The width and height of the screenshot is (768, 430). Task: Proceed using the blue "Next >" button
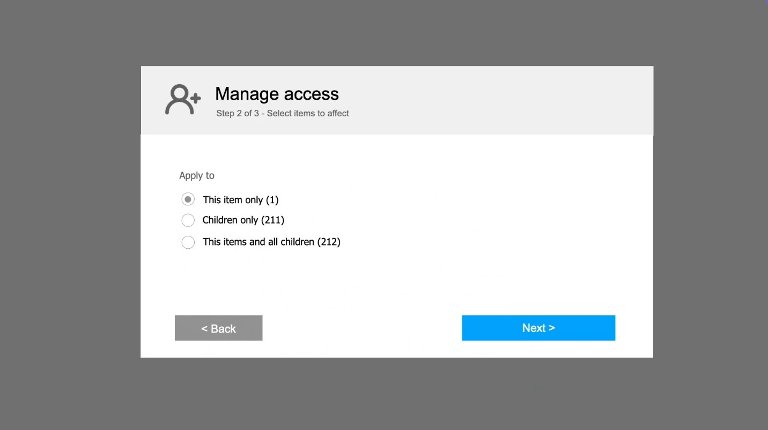pyautogui.click(x=538, y=328)
